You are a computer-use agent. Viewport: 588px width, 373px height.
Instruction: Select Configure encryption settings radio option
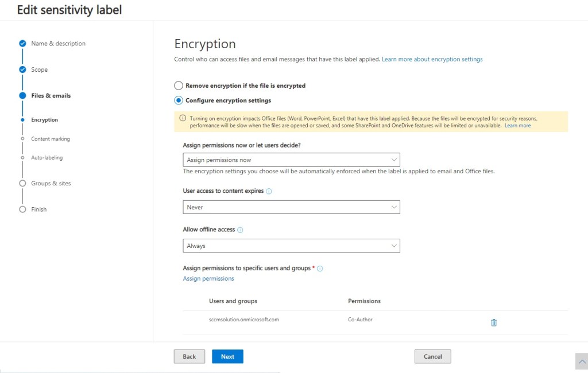tap(179, 100)
